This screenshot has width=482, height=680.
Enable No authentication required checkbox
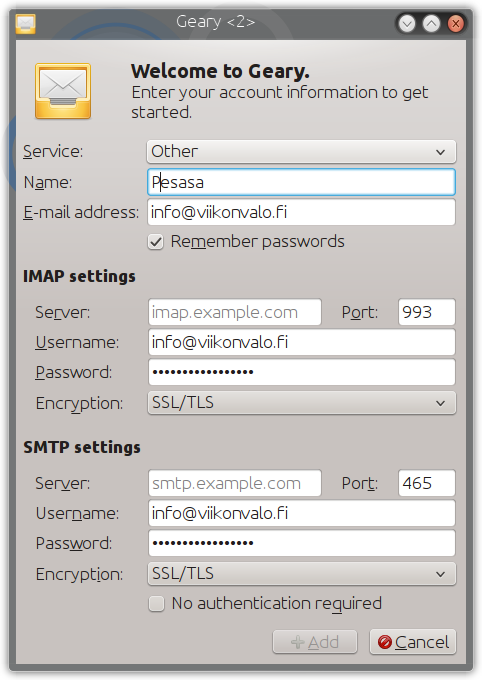[156, 604]
